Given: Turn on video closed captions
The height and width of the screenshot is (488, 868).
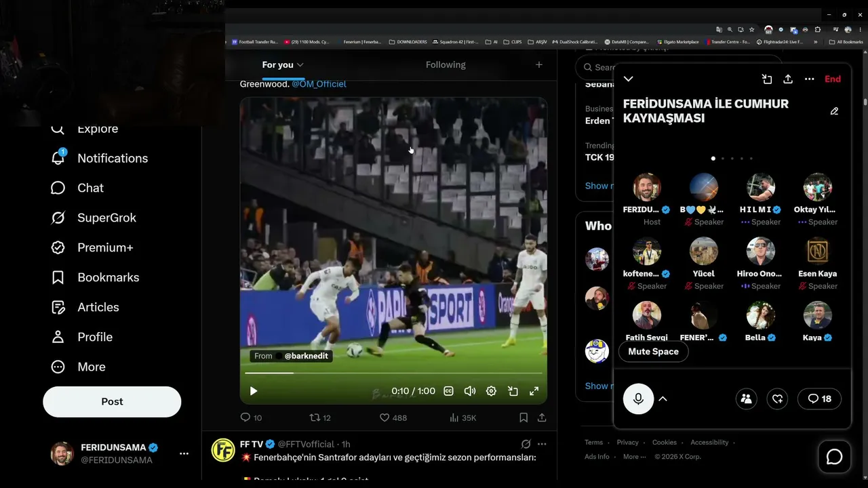Looking at the screenshot, I should tap(448, 391).
